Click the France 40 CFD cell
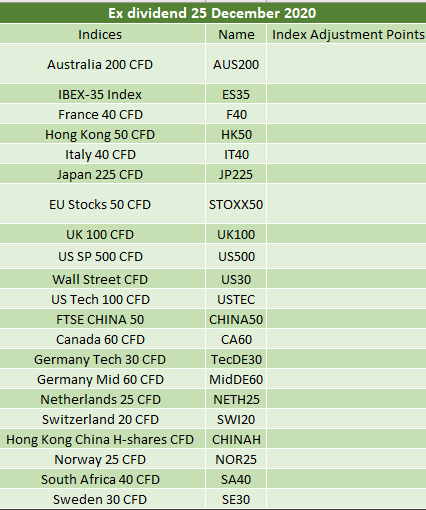The height and width of the screenshot is (510, 426). (102, 114)
